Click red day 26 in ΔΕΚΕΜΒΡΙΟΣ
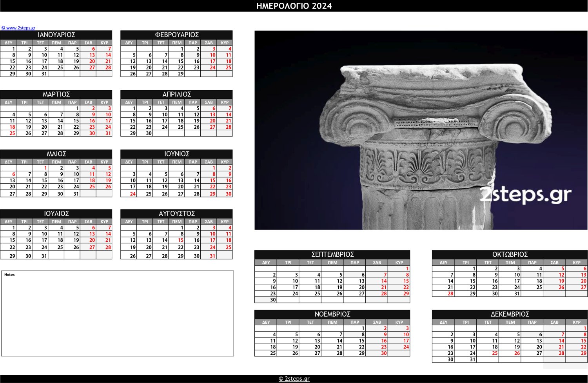Image resolution: width=588 pixels, height=383 pixels. [510, 353]
